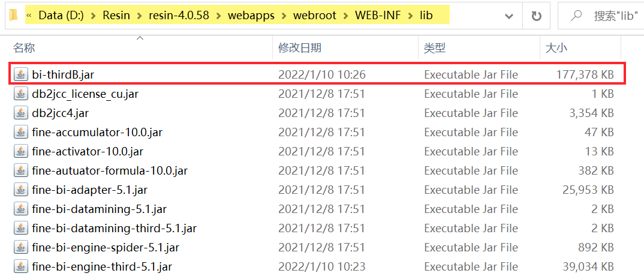Screen dimensions: 644x279
Task: Click the fine-accumulator-10.0.jar file icon
Action: point(21,132)
